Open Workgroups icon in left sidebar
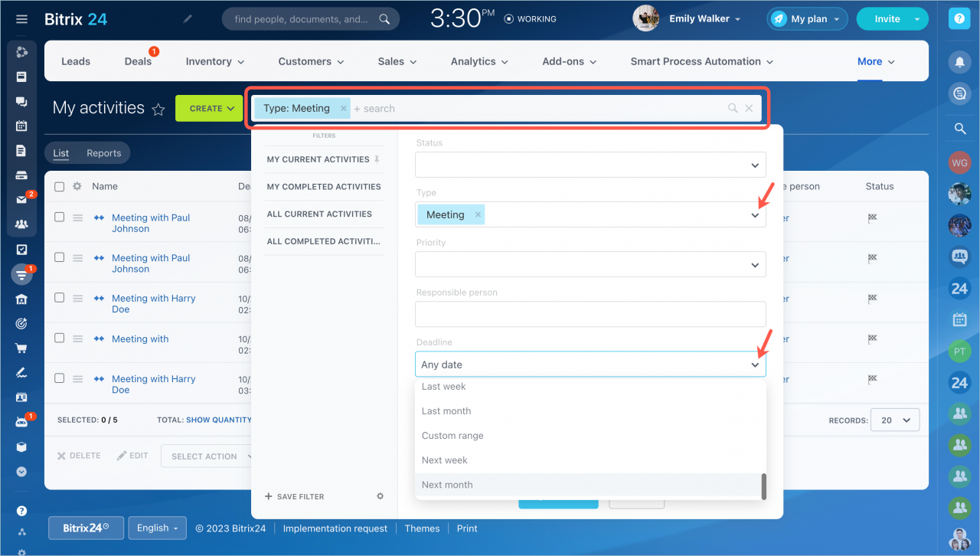The width and height of the screenshot is (980, 556). coord(21,224)
